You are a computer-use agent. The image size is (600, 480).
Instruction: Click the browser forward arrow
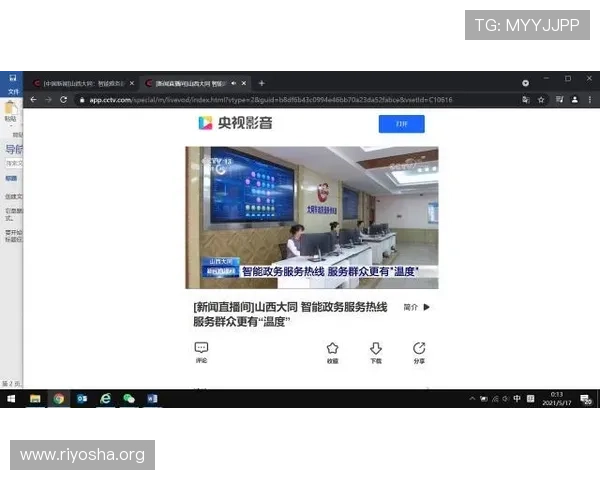[48, 100]
